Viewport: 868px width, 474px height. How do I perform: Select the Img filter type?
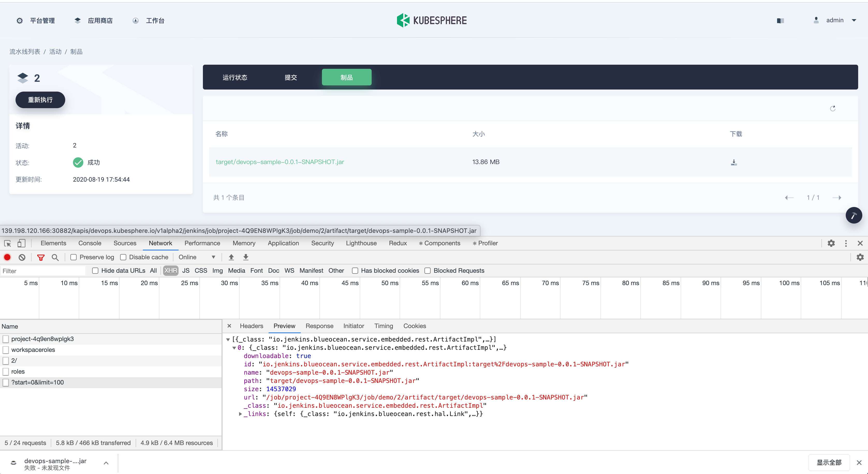217,271
